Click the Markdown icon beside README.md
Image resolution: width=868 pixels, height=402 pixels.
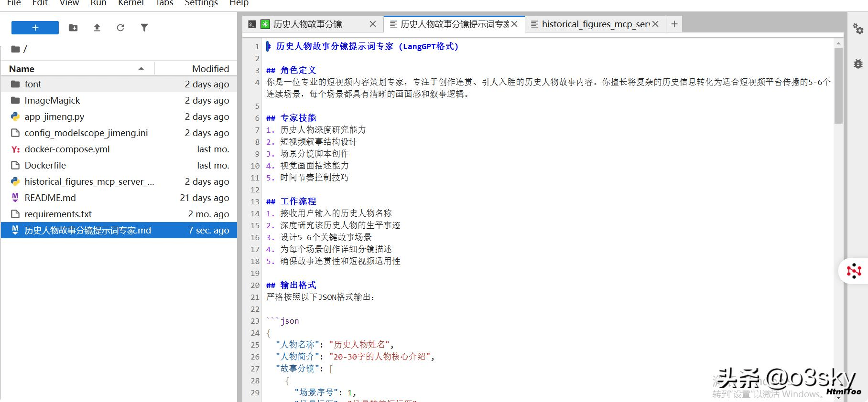(15, 197)
